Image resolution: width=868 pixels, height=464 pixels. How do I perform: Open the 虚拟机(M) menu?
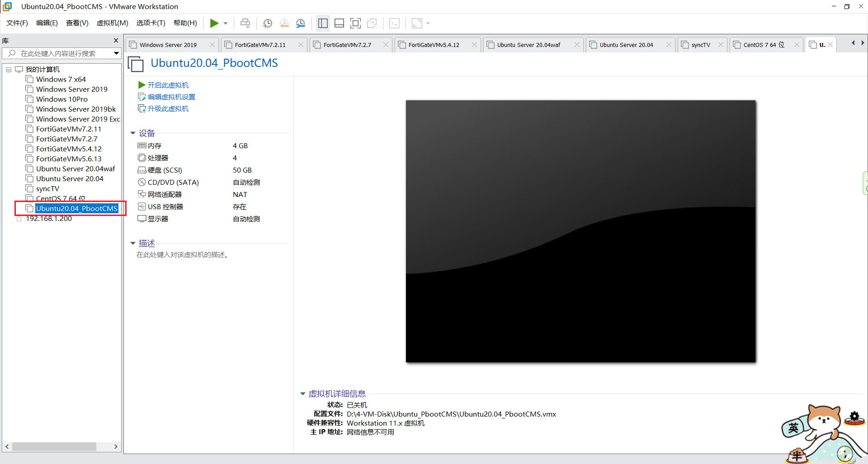pyautogui.click(x=112, y=23)
